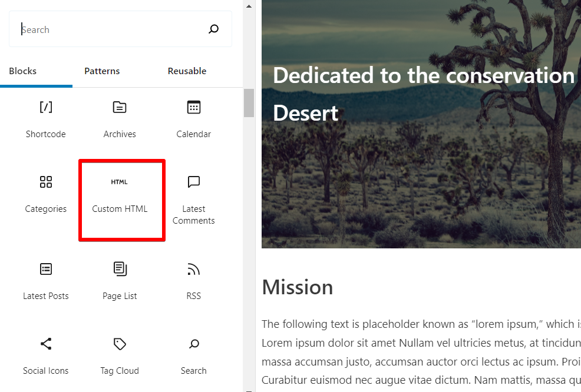Screen dimensions: 581x392
Task: Open the Reusable tab
Action: (x=187, y=71)
